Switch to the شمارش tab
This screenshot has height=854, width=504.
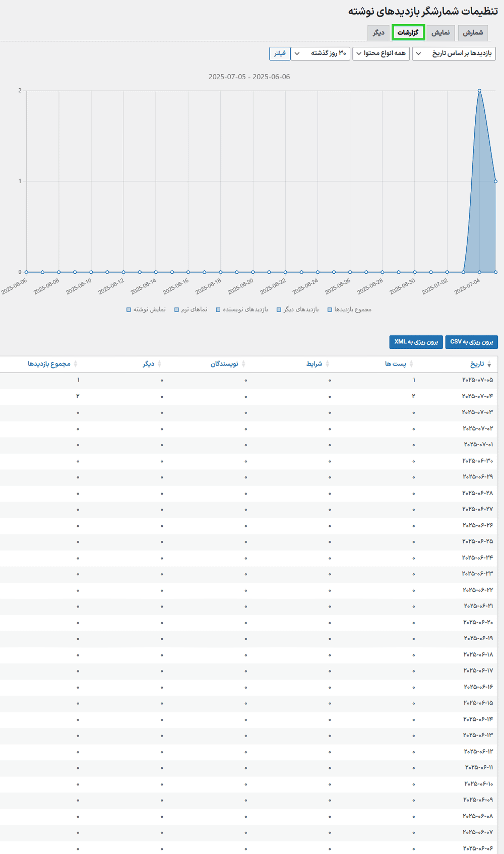tap(472, 33)
